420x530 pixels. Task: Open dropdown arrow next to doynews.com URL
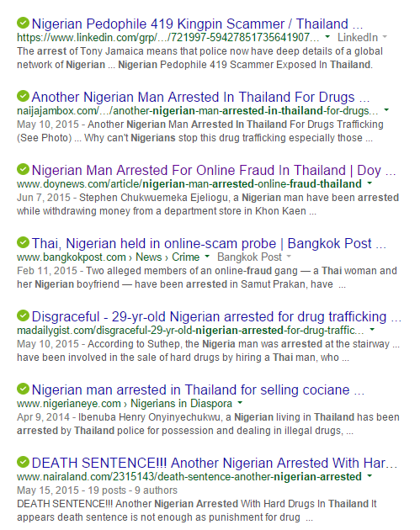pyautogui.click(x=369, y=183)
